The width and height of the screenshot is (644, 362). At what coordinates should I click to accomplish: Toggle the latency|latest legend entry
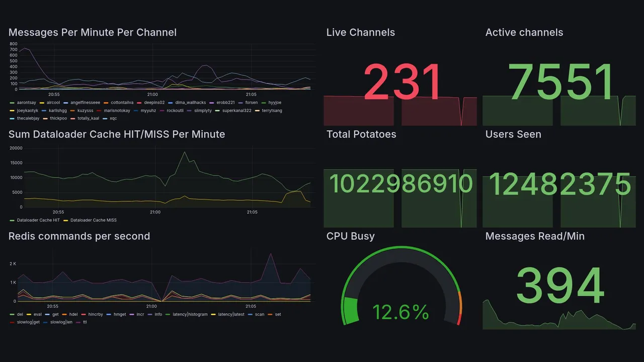(228, 314)
